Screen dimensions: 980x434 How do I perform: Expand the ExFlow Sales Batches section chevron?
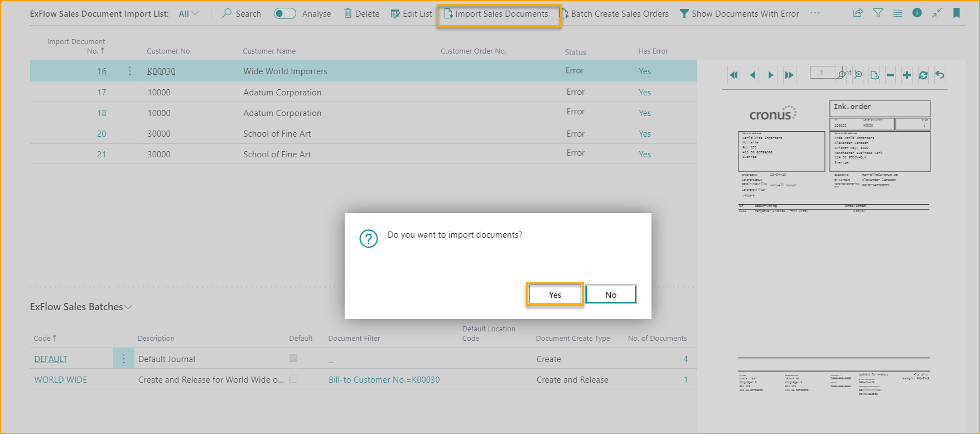tap(129, 307)
